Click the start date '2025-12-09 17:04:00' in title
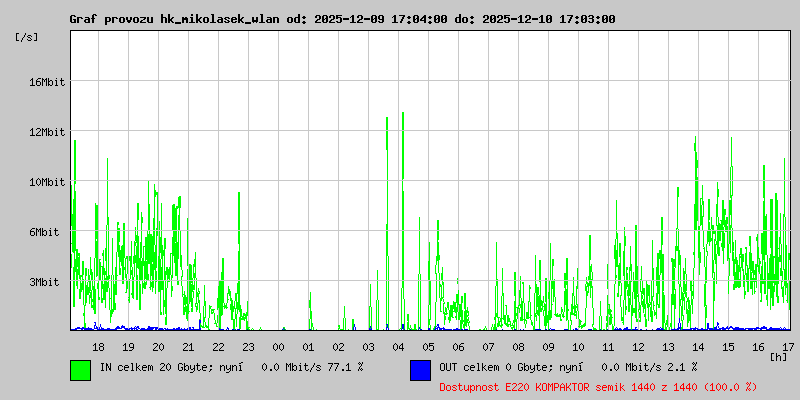 [x=381, y=20]
